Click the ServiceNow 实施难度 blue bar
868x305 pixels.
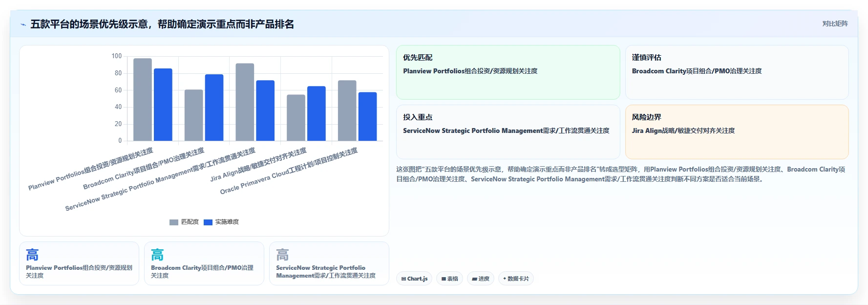(x=265, y=110)
